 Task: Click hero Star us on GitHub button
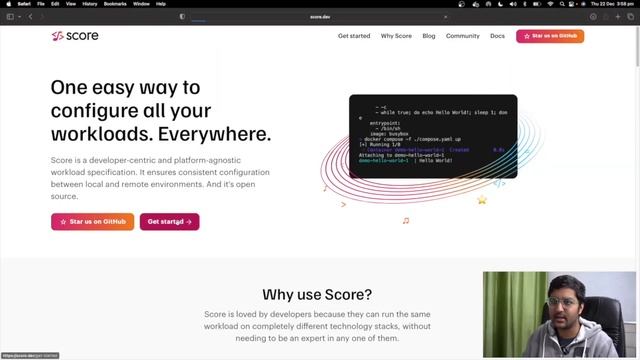click(x=93, y=222)
